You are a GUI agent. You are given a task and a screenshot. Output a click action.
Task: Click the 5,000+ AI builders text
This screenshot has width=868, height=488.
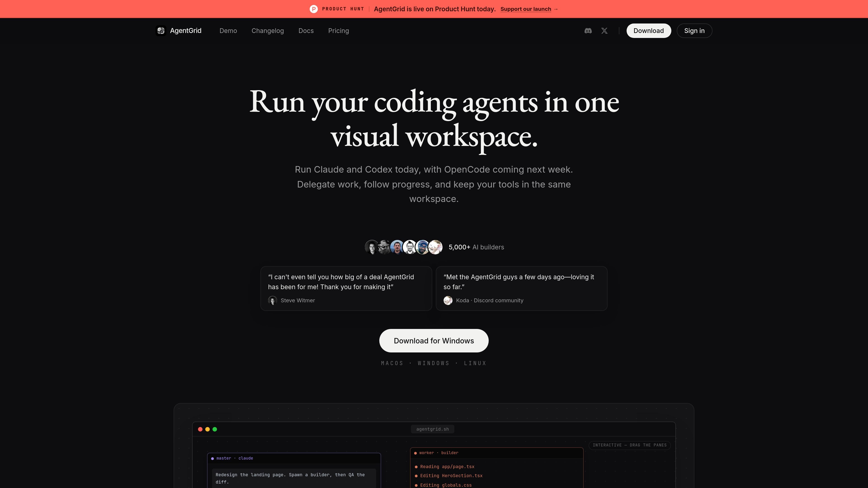[x=476, y=247]
